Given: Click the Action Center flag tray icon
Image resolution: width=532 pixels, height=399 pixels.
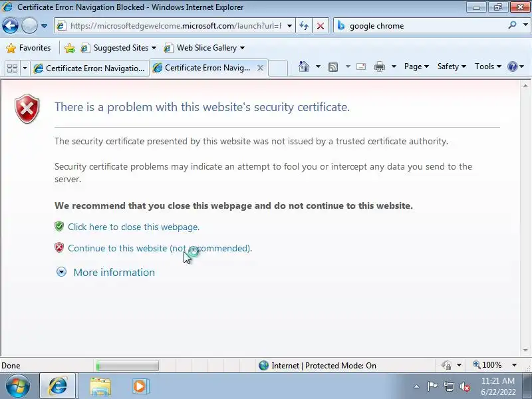Looking at the screenshot, I should tap(432, 386).
